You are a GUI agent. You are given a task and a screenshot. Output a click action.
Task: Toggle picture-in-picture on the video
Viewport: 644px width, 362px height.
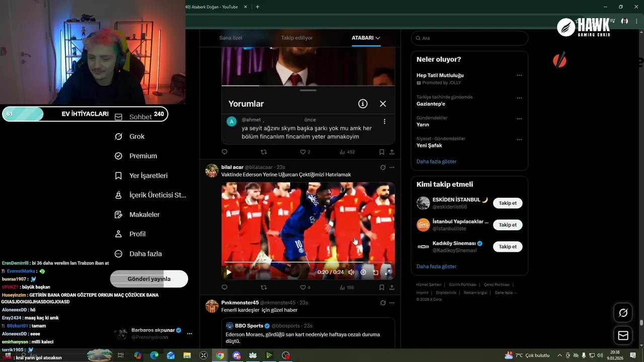(375, 272)
